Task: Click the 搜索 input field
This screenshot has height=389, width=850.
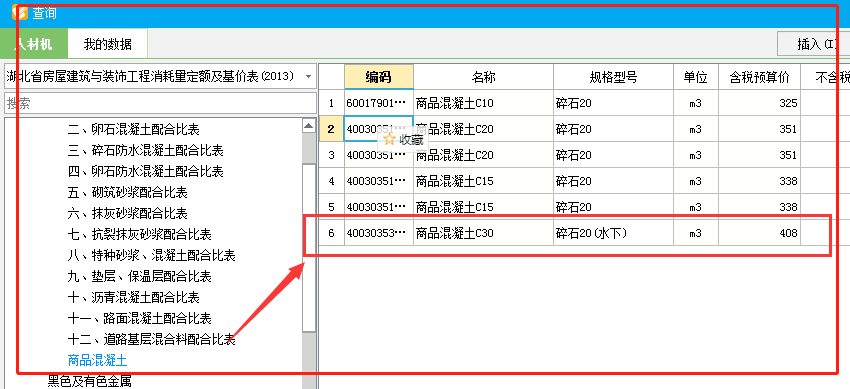Action: (x=160, y=103)
